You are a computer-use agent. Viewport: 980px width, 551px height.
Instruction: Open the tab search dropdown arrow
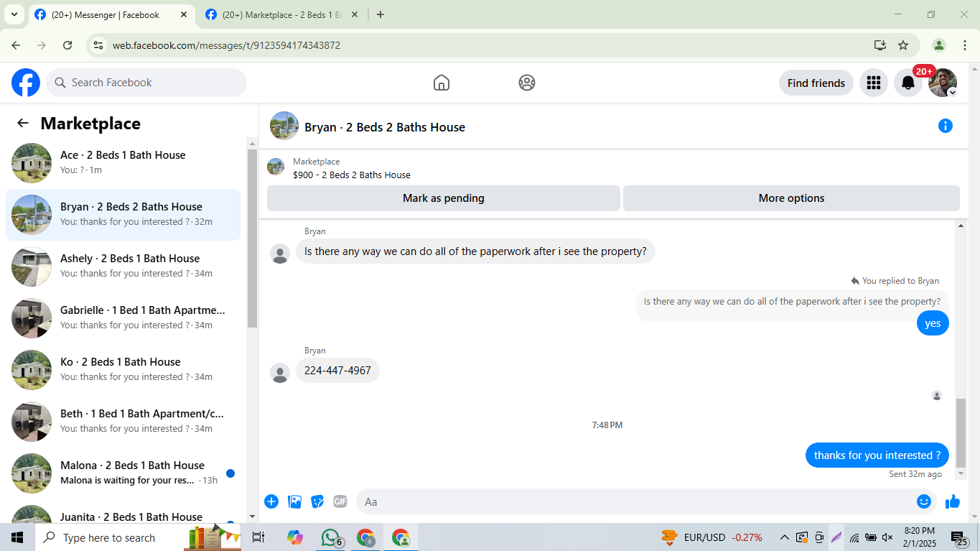14,14
